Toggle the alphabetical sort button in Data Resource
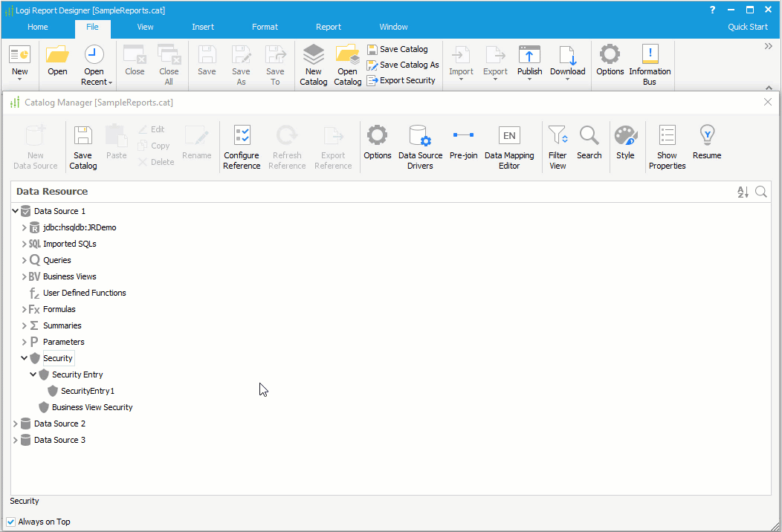The width and height of the screenshot is (782, 532). click(x=743, y=192)
